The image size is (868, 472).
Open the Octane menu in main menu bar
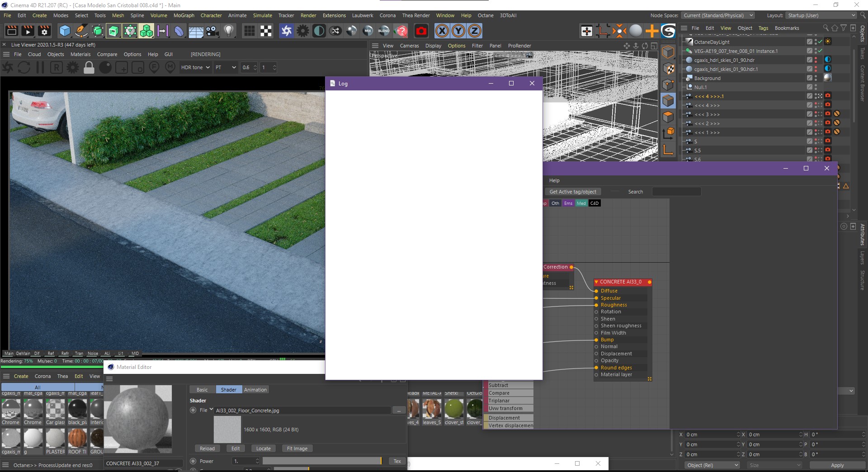[486, 15]
